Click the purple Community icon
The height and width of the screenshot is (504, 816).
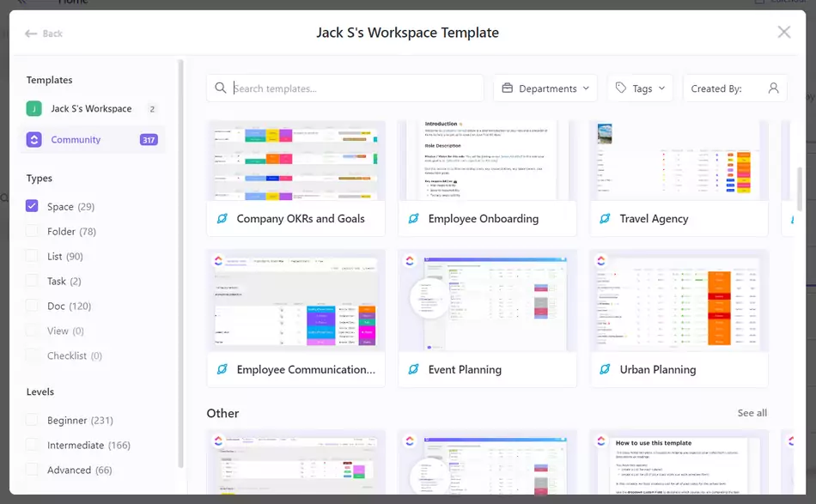point(33,139)
